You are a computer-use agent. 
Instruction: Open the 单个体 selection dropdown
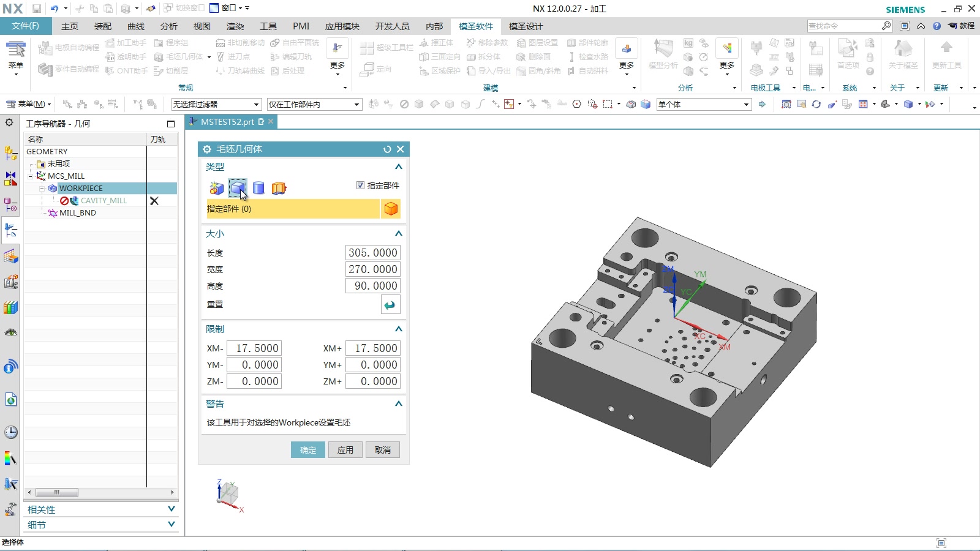[704, 105]
